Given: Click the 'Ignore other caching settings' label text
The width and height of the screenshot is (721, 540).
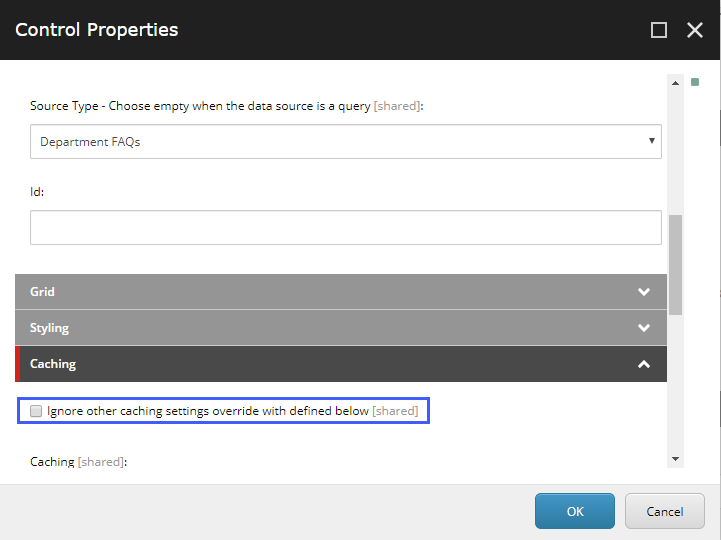Looking at the screenshot, I should pyautogui.click(x=208, y=411).
